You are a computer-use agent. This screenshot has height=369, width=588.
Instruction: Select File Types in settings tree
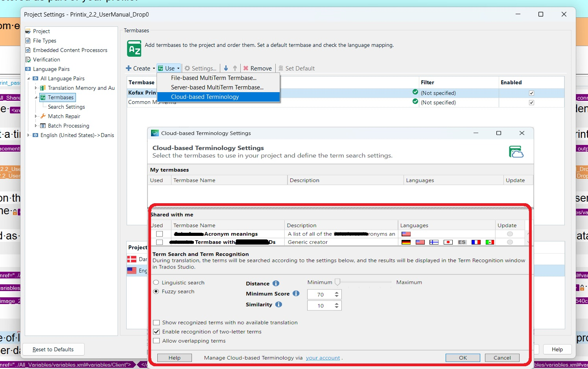pos(44,41)
